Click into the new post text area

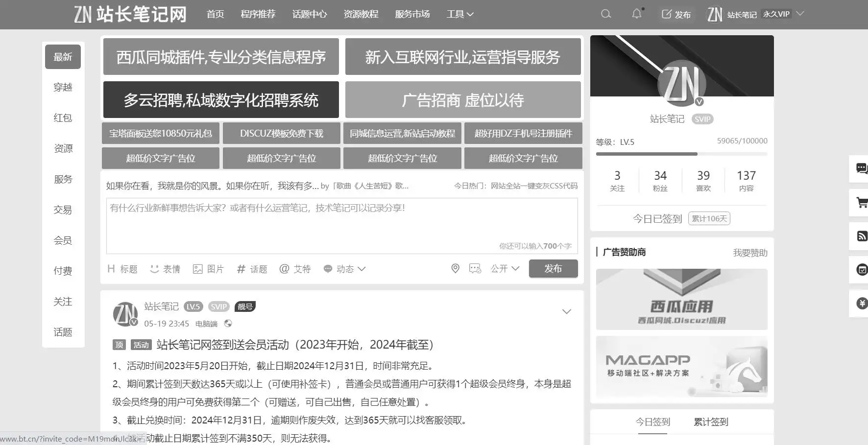point(341,225)
